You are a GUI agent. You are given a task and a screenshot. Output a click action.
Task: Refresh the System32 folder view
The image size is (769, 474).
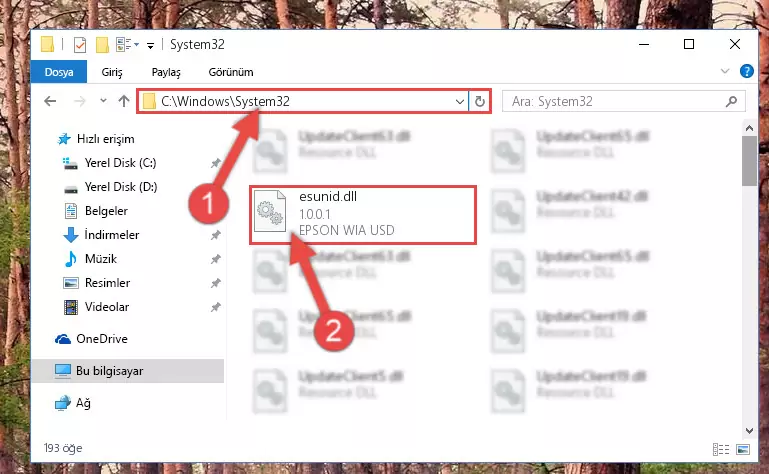(480, 102)
